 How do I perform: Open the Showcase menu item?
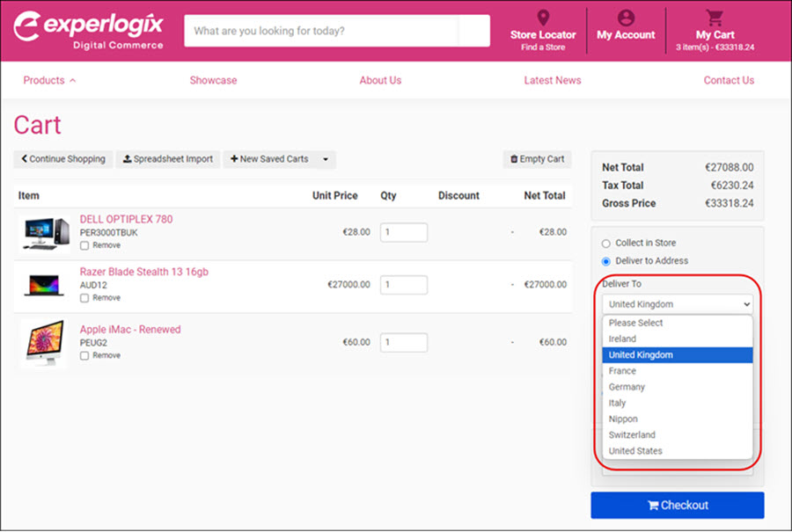pyautogui.click(x=213, y=80)
